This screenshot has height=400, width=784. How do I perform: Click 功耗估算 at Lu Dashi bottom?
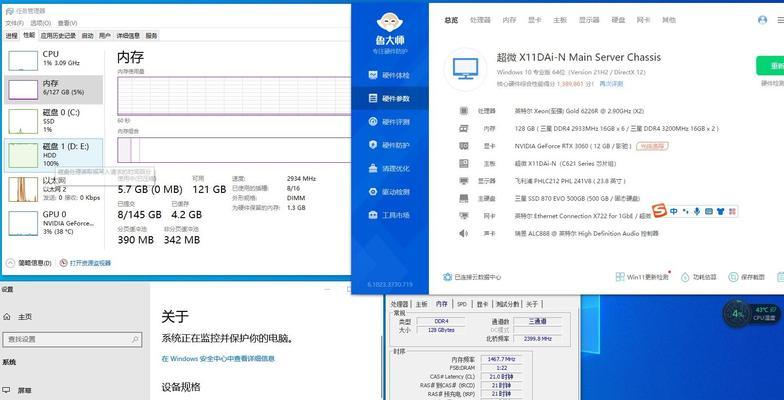point(700,276)
